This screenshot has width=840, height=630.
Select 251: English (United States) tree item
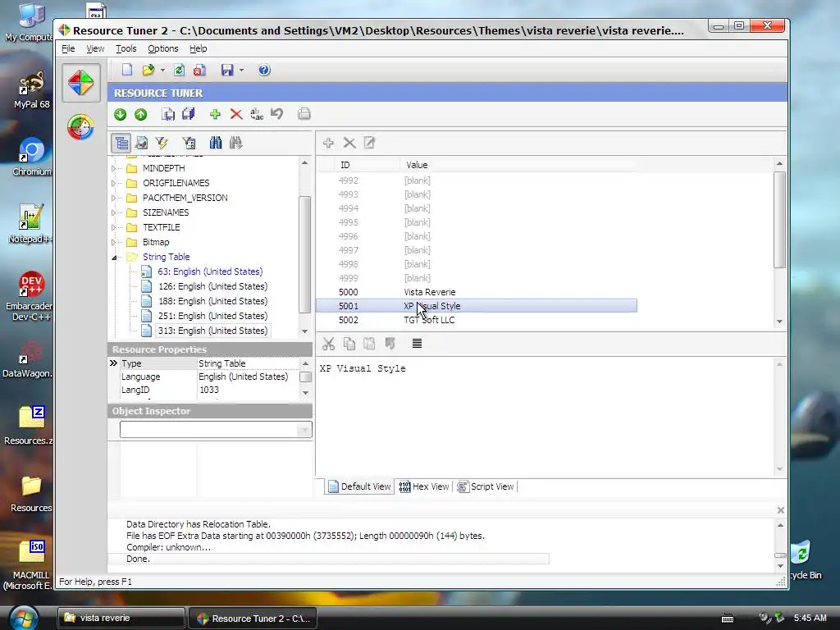[212, 316]
